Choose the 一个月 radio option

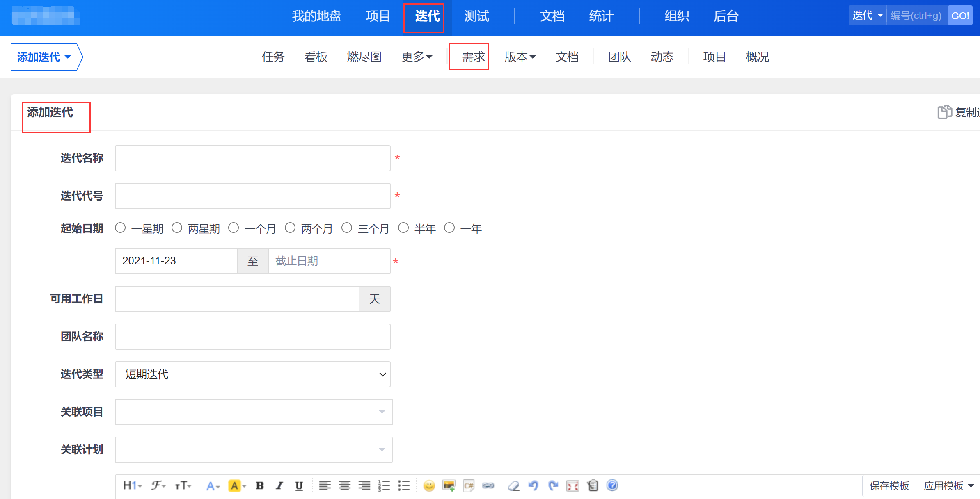tap(234, 228)
